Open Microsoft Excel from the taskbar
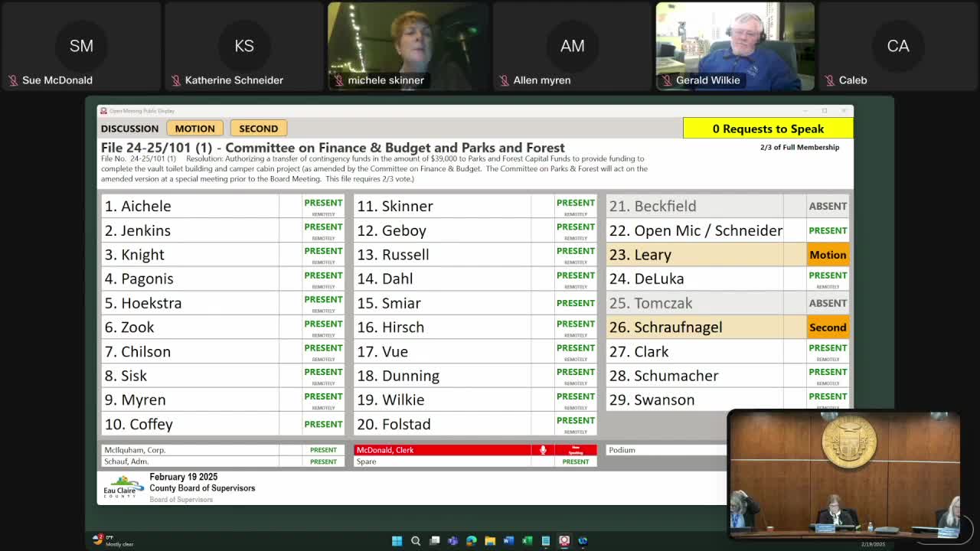This screenshot has width=980, height=551. (527, 540)
